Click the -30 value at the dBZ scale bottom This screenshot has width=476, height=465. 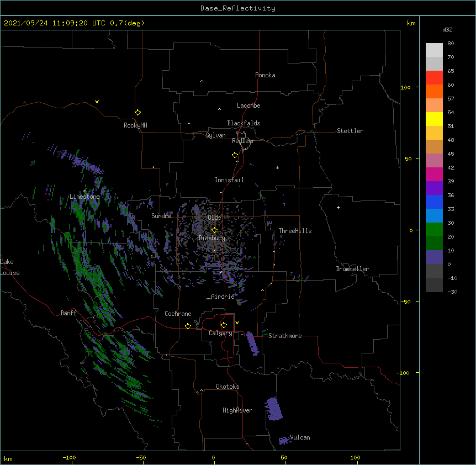tap(452, 292)
